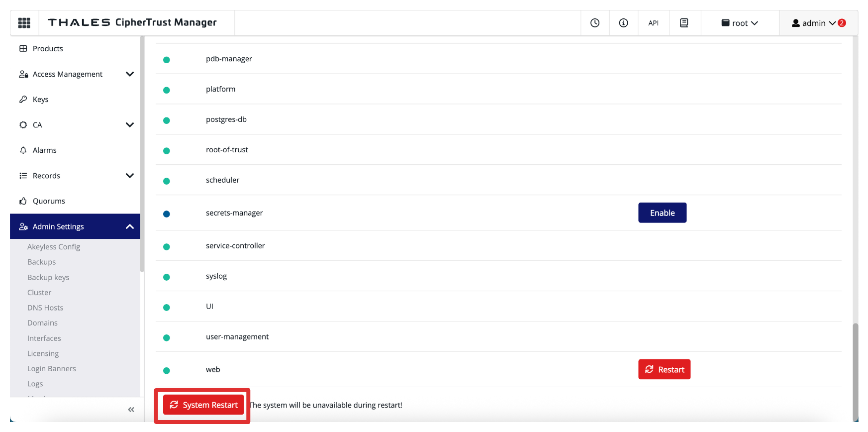Image resolution: width=868 pixels, height=432 pixels.
Task: Open the documentation book icon
Action: pyautogui.click(x=684, y=23)
